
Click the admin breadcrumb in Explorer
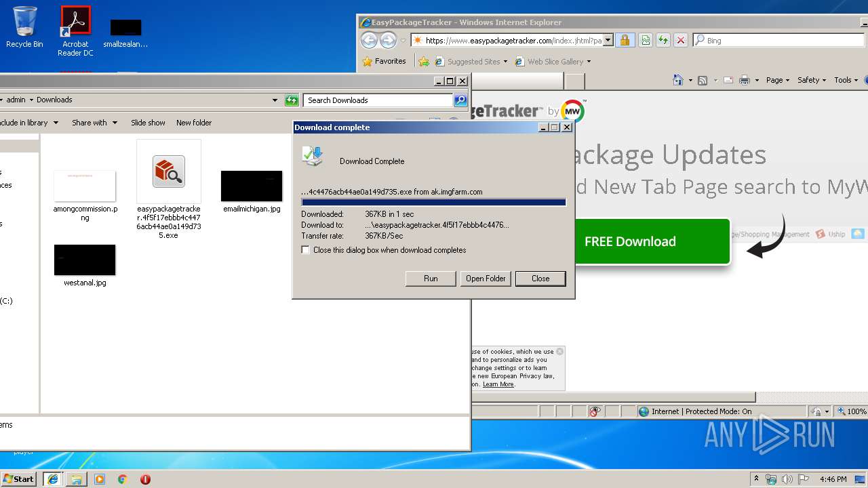tap(16, 100)
